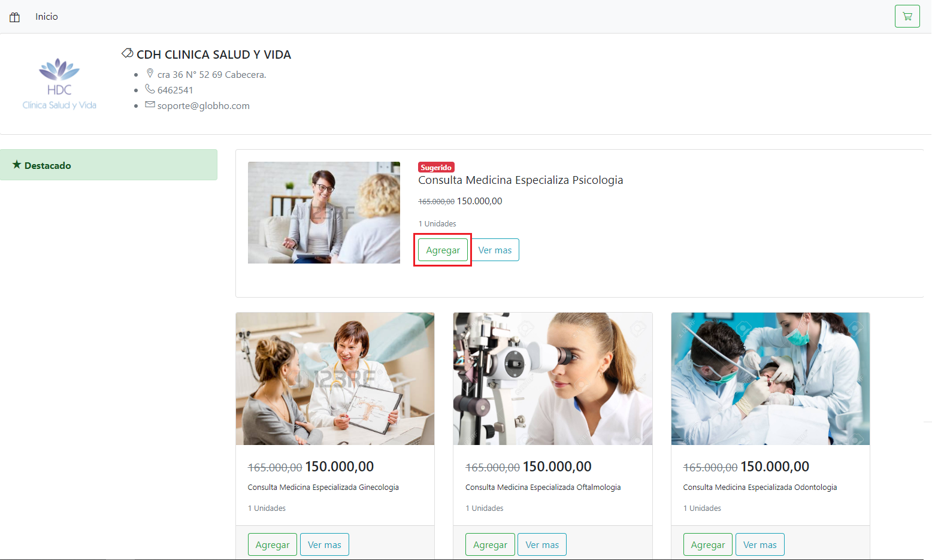Screen dimensions: 932x560
Task: Click the envelope icon beside support email
Action: click(150, 105)
